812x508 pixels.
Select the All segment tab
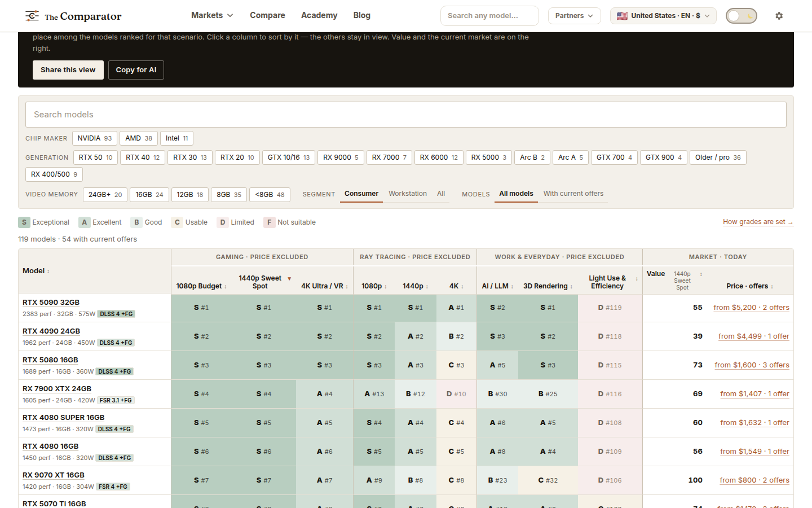coord(441,194)
